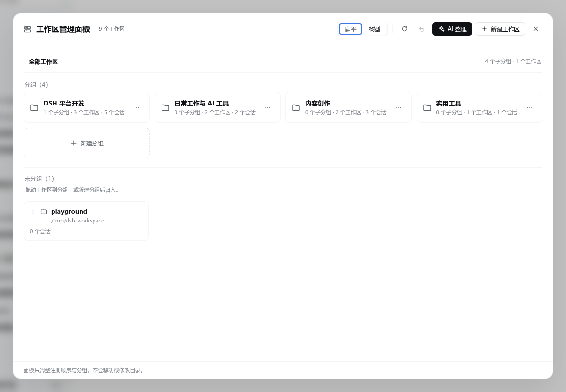This screenshot has height=392, width=566.
Task: Click the 0 个会话 label on playground
Action: (40, 231)
